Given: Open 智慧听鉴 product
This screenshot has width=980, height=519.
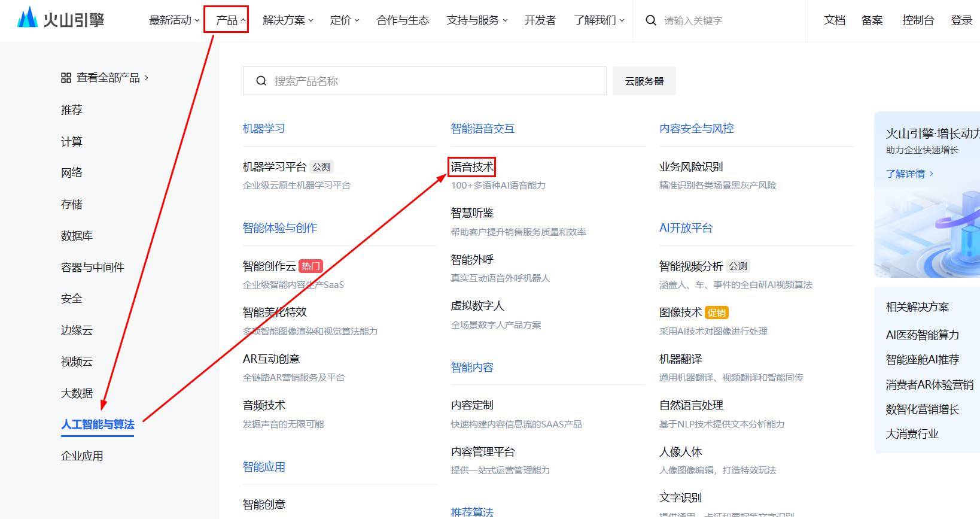Looking at the screenshot, I should 472,213.
